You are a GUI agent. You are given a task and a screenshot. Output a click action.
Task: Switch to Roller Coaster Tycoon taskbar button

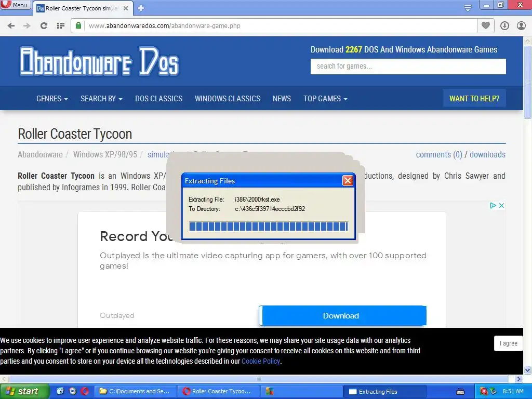click(219, 392)
